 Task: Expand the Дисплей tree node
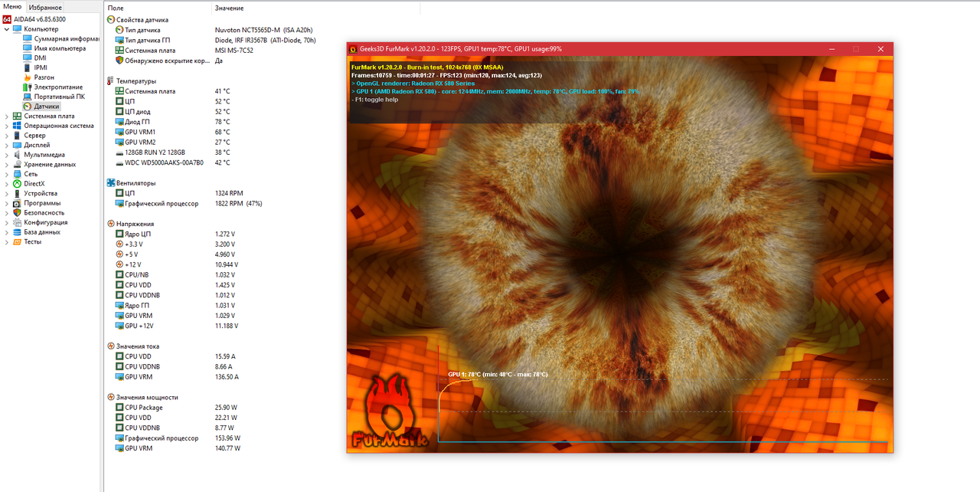(x=7, y=145)
